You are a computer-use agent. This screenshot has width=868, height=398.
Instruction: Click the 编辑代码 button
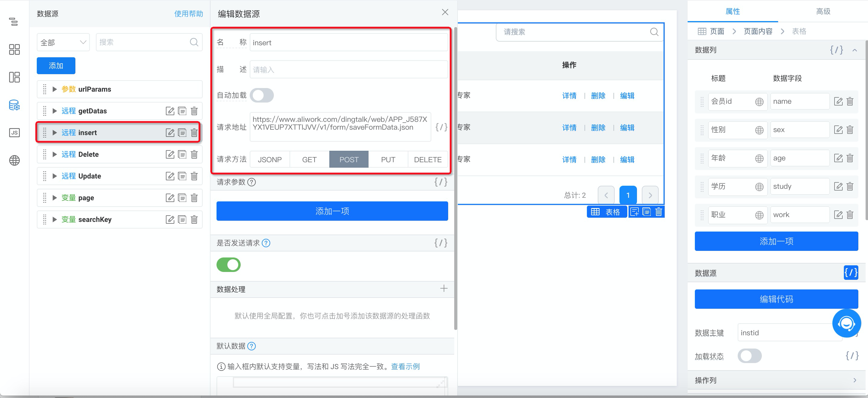(776, 299)
